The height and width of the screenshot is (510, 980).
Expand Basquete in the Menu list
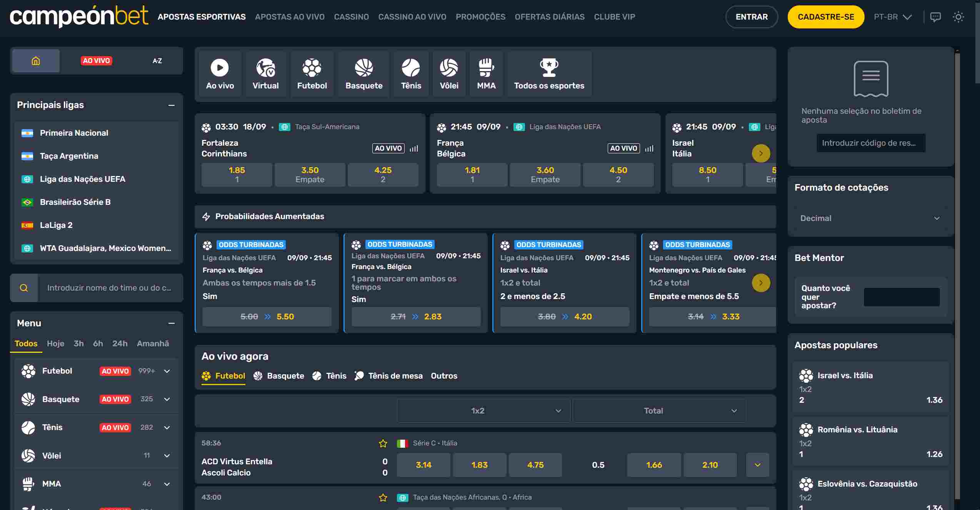click(x=167, y=399)
